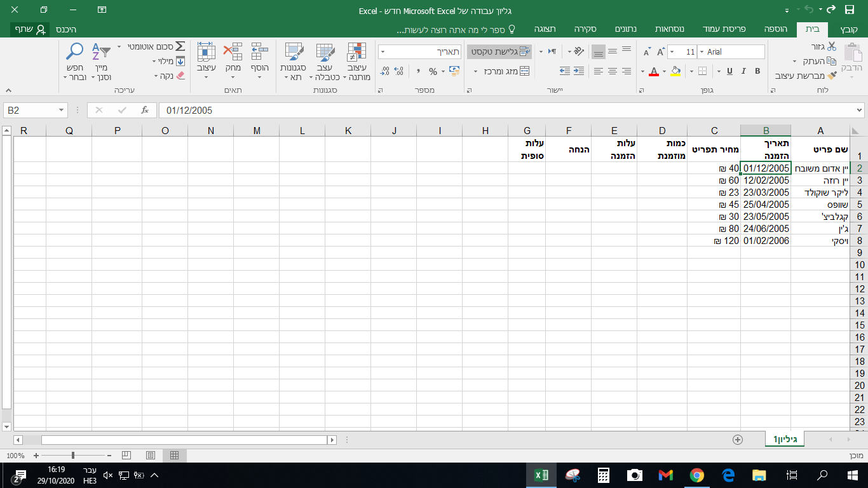This screenshot has width=868, height=488.
Task: Click the Format Painter (מברשת עיצוב) brush
Action: pos(832,75)
